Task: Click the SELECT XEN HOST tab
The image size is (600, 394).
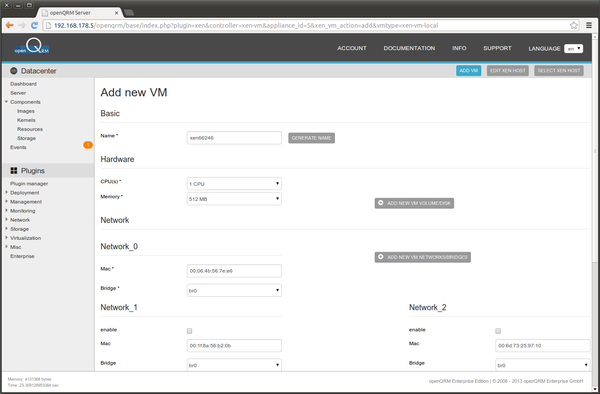Action: point(559,70)
